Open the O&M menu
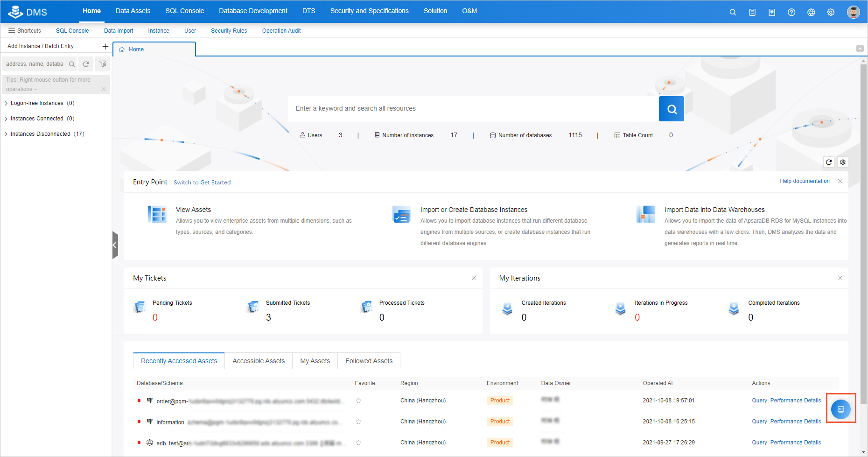868x457 pixels. [469, 11]
